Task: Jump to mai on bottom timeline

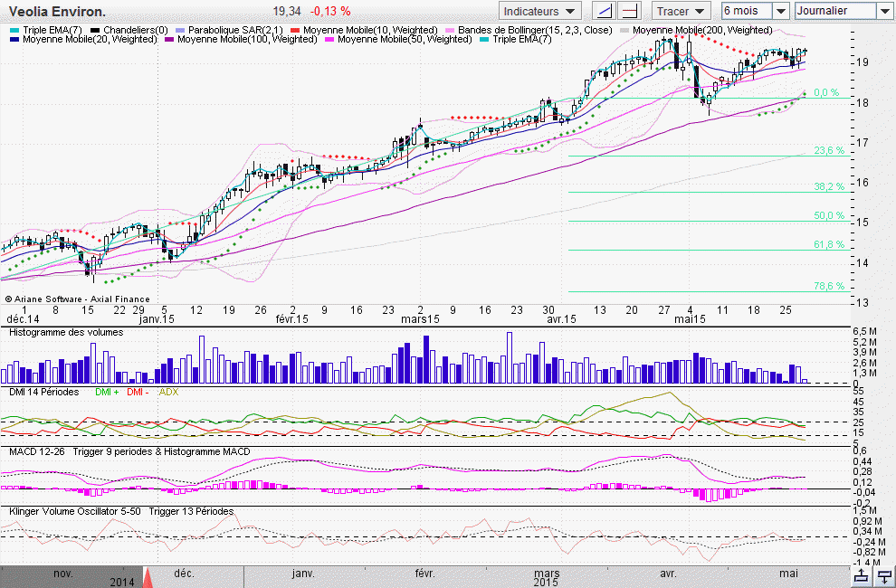Action: [x=789, y=574]
